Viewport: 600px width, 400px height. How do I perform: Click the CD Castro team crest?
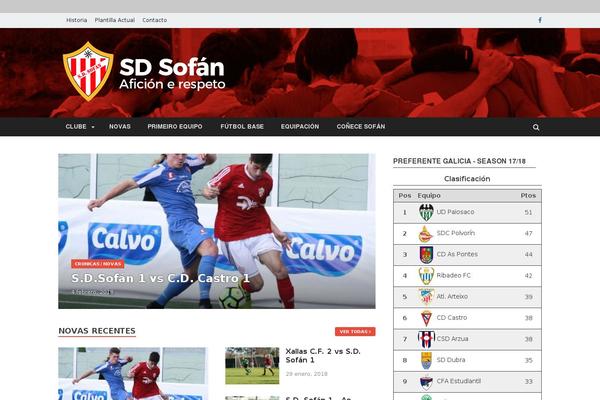pyautogui.click(x=426, y=318)
